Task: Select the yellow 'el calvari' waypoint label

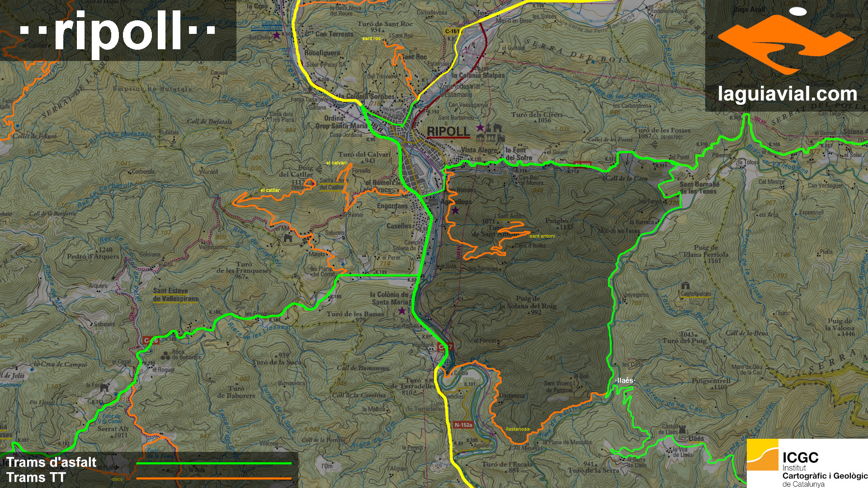Action: [x=336, y=163]
